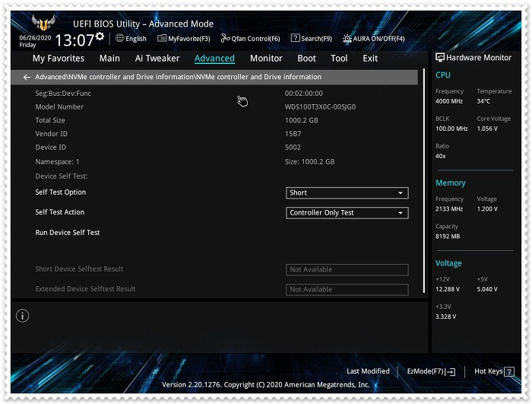Switch to Monitor tab
This screenshot has width=532, height=404.
266,59
